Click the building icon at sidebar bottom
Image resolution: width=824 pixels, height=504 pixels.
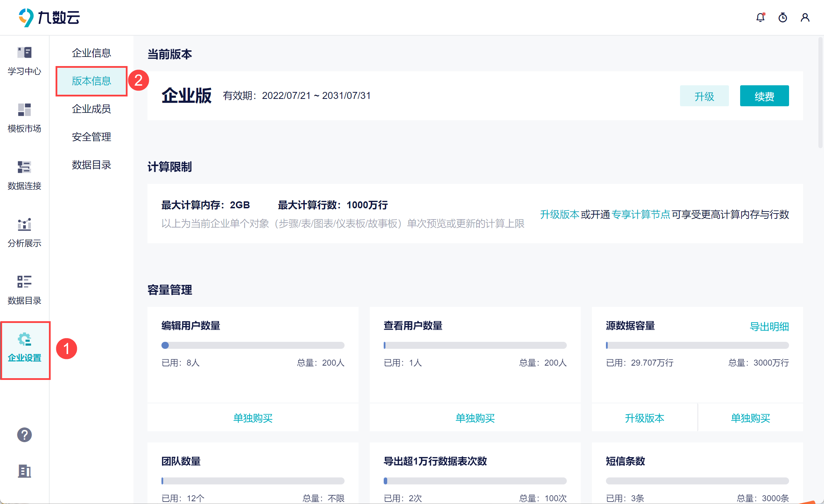pyautogui.click(x=24, y=471)
